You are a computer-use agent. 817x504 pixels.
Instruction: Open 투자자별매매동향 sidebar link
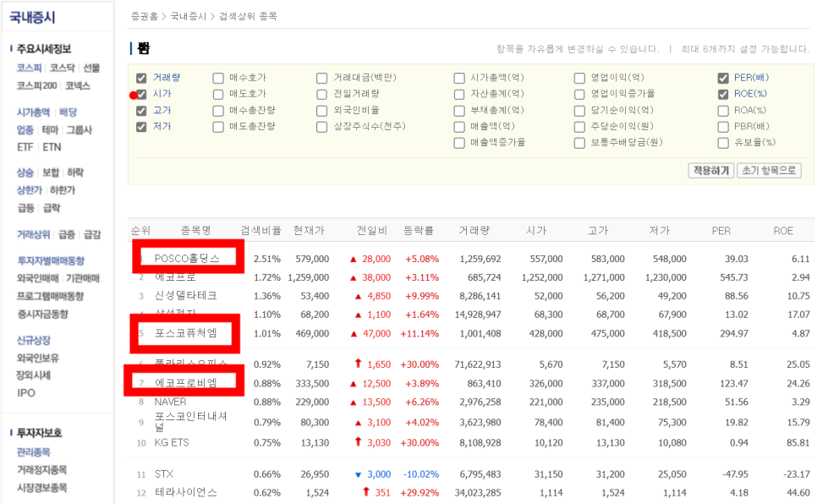tap(51, 260)
